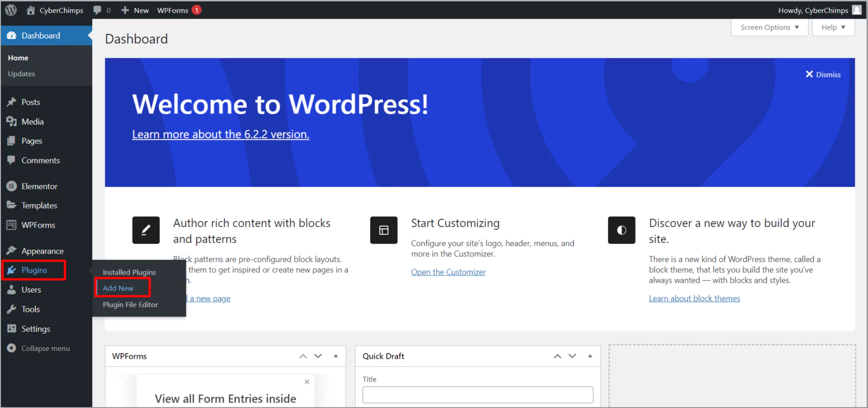Screen dimensions: 868x408
Task: Close the WPForms entries notice
Action: [x=307, y=382]
